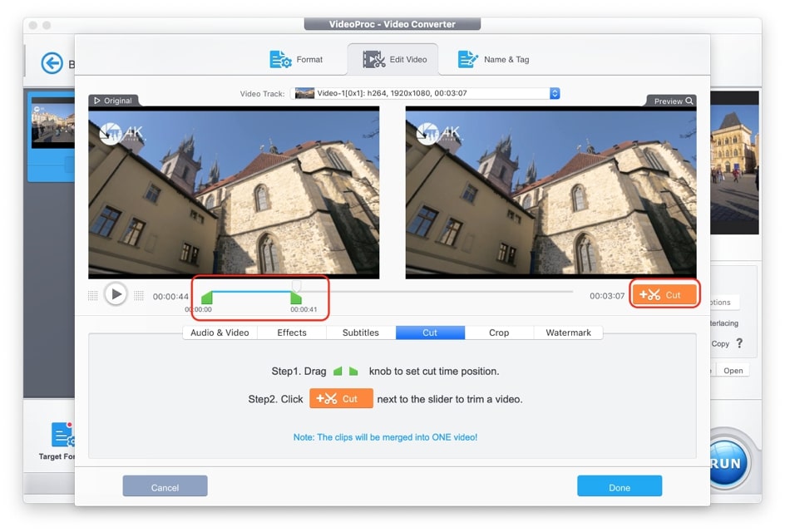Click the Preview video pane on the right
785x532 pixels.
tap(550, 192)
